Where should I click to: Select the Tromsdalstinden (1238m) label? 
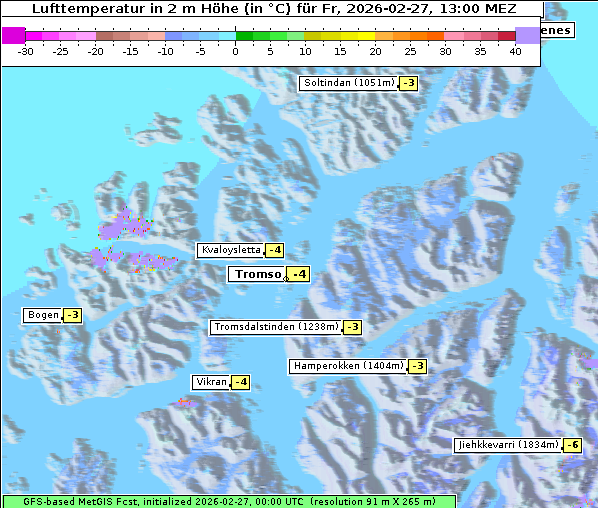tap(276, 327)
